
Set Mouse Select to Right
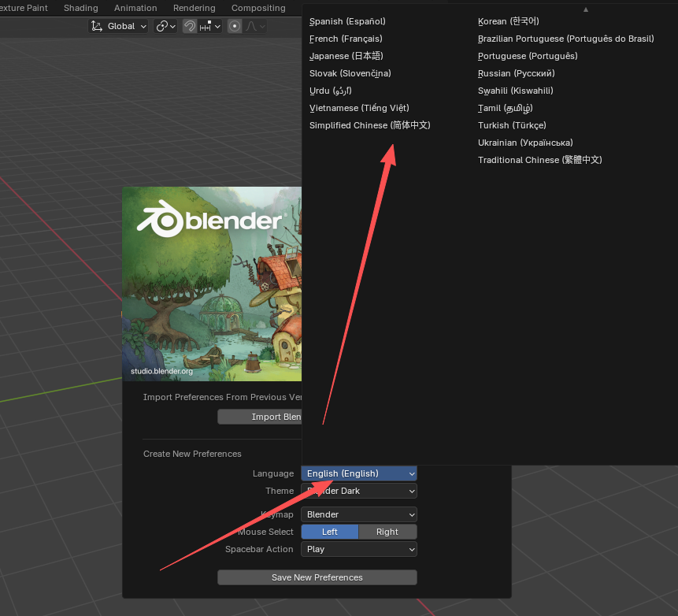pos(388,532)
